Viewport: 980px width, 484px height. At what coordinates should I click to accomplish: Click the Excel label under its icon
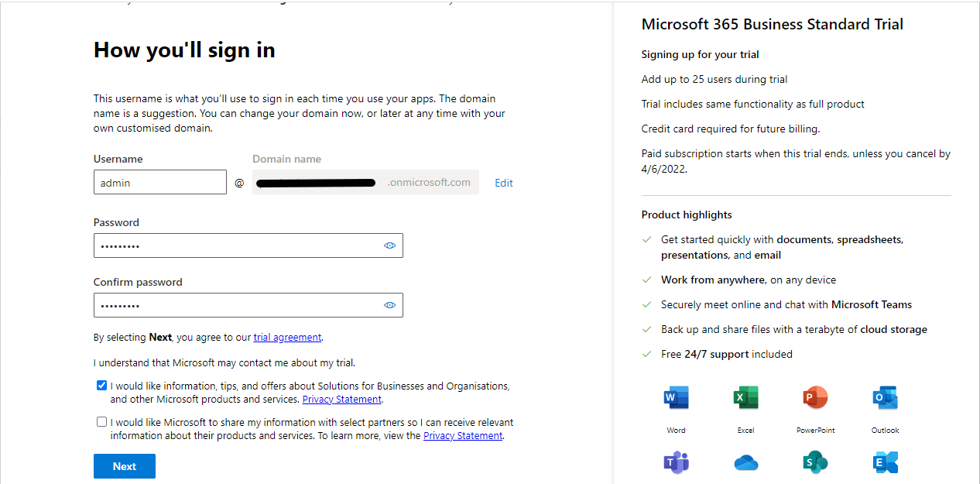745,430
